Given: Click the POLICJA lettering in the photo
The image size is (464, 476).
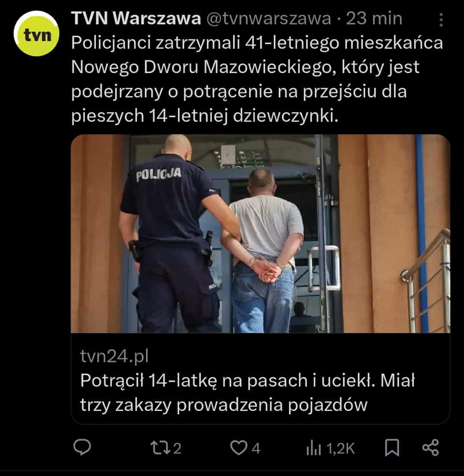Looking at the screenshot, I should (x=159, y=174).
